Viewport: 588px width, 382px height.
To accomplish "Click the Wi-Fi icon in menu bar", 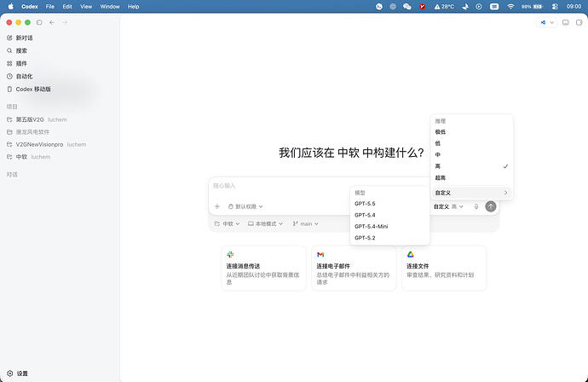I will (510, 6).
